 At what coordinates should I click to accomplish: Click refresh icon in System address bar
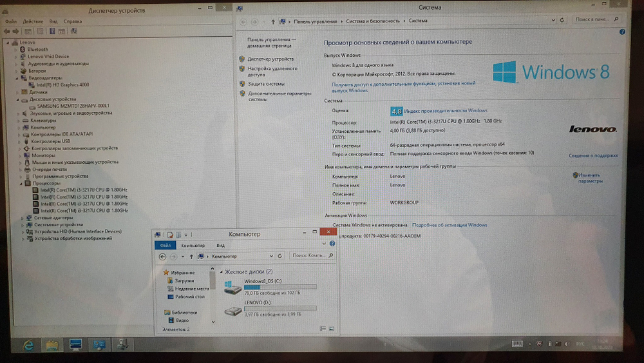562,20
